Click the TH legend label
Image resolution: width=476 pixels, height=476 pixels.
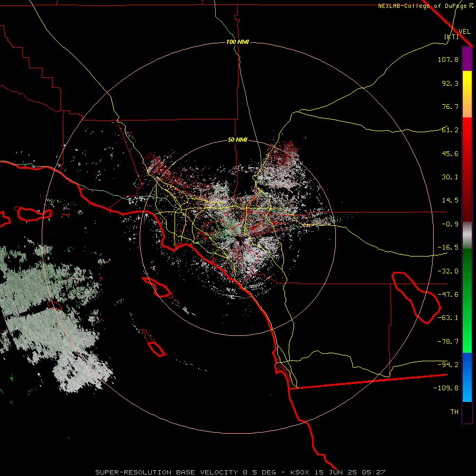point(454,412)
